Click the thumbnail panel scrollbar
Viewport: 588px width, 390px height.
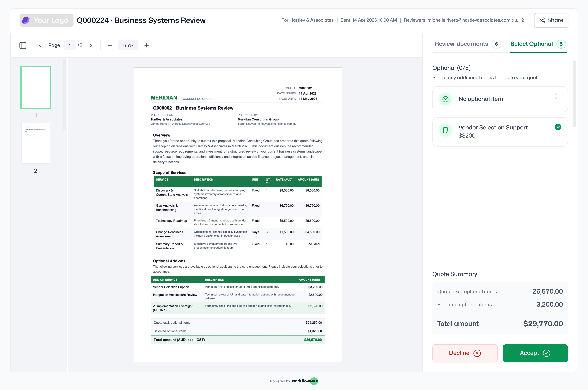click(64, 95)
